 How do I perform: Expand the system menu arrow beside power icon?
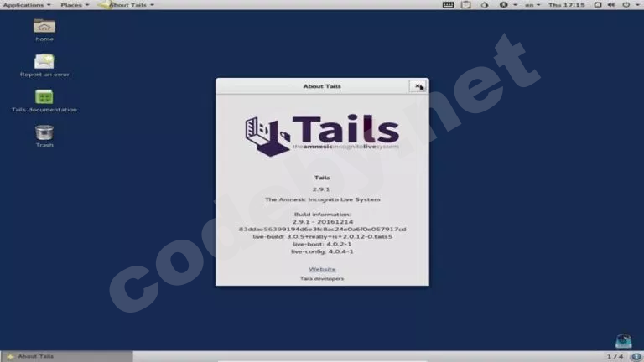coord(638,5)
